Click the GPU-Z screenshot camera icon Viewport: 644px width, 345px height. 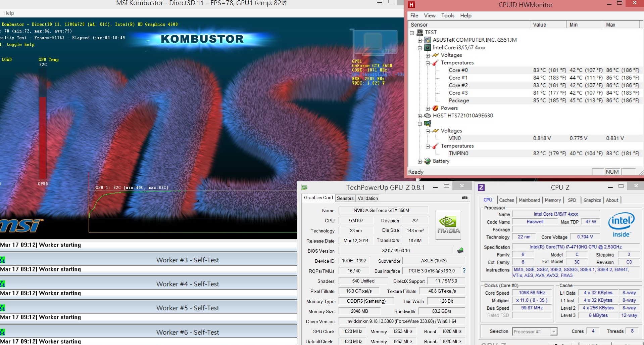[464, 198]
